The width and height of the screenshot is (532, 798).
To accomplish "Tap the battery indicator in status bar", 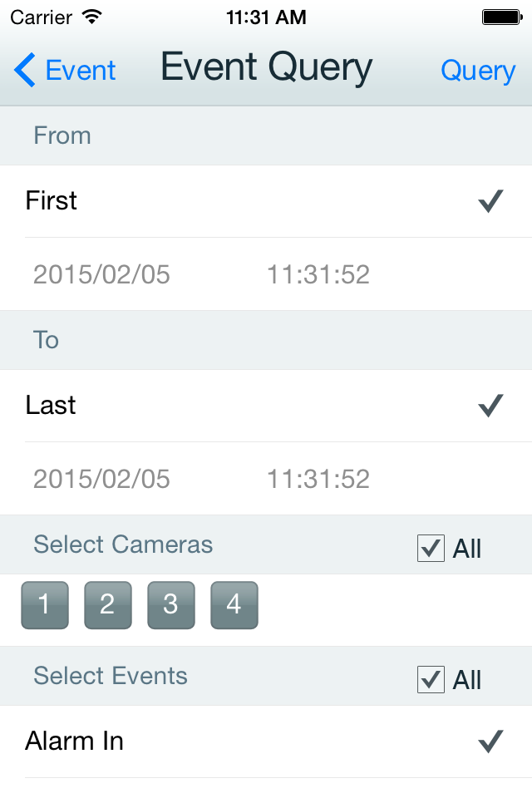I will pyautogui.click(x=502, y=17).
